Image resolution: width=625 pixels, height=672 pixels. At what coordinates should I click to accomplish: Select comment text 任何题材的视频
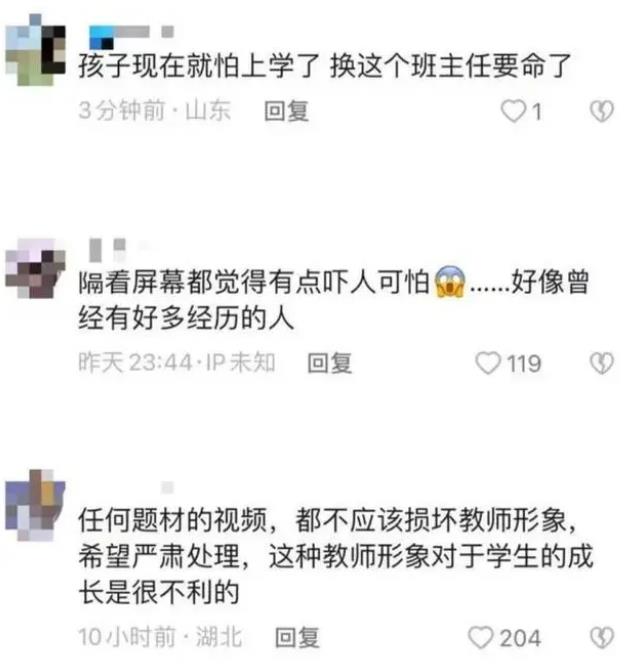point(173,520)
